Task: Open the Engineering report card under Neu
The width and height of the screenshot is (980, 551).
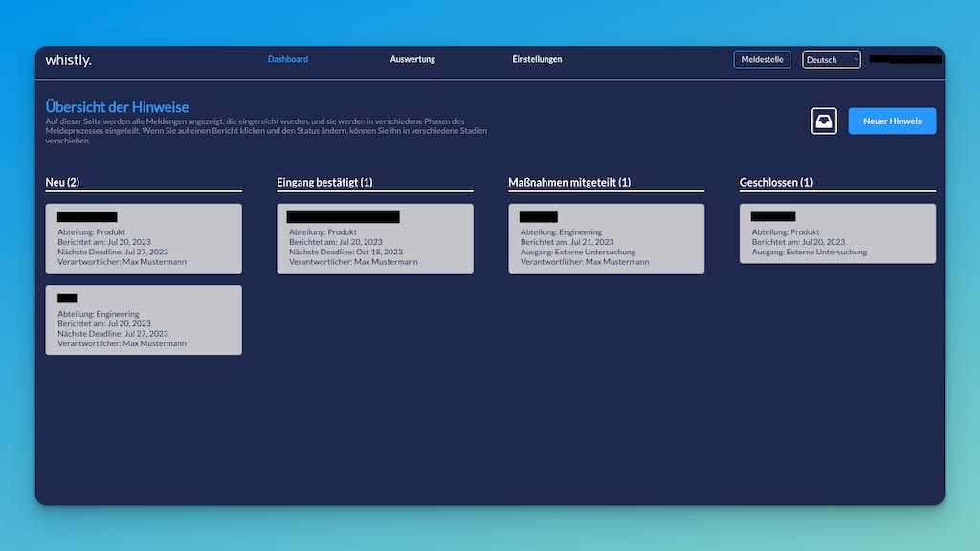Action: [x=144, y=320]
